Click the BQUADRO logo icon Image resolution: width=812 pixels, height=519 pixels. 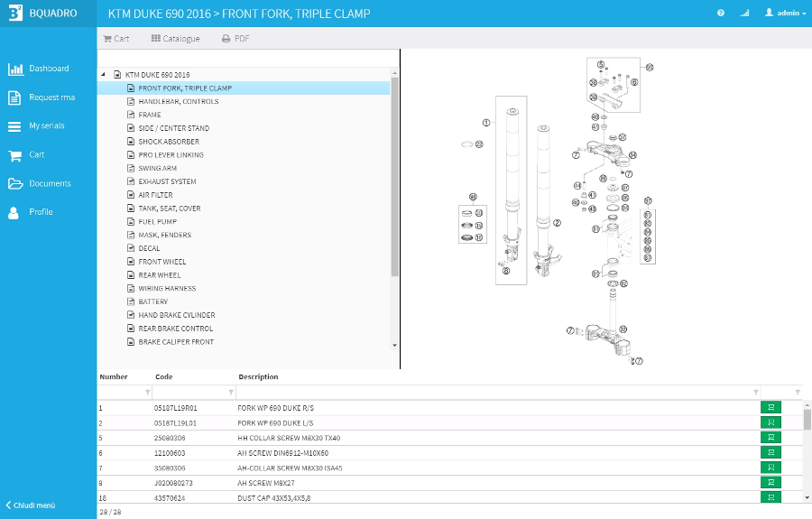pos(15,13)
